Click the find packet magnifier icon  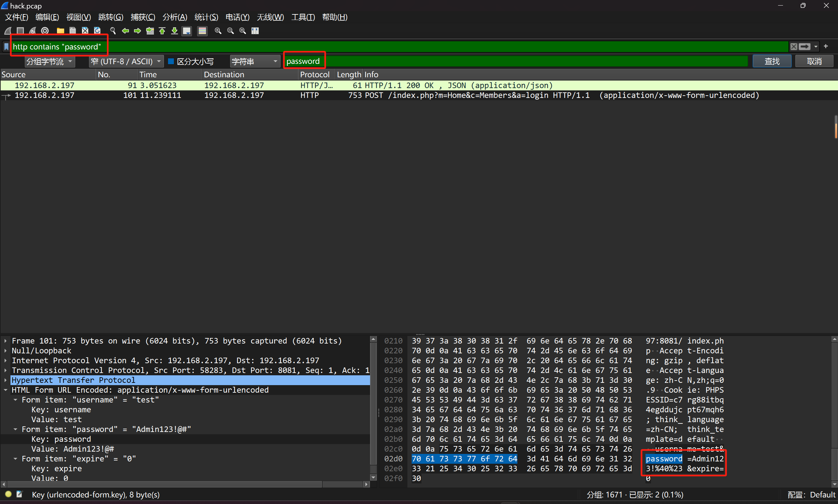[113, 31]
